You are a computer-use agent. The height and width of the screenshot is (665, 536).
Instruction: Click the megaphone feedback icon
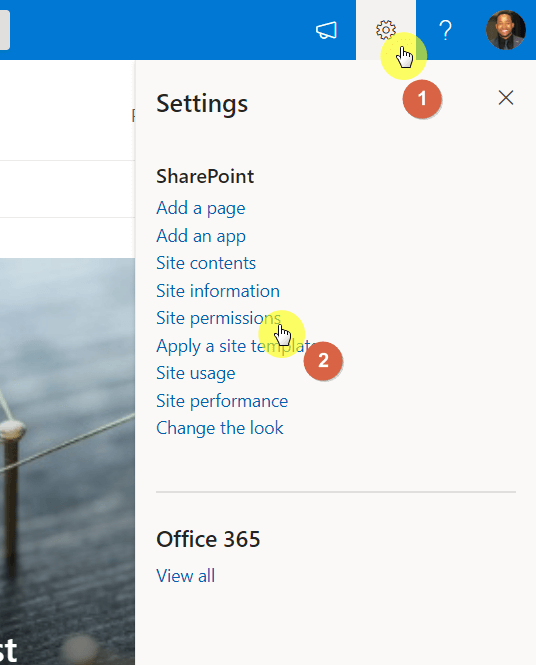(326, 30)
